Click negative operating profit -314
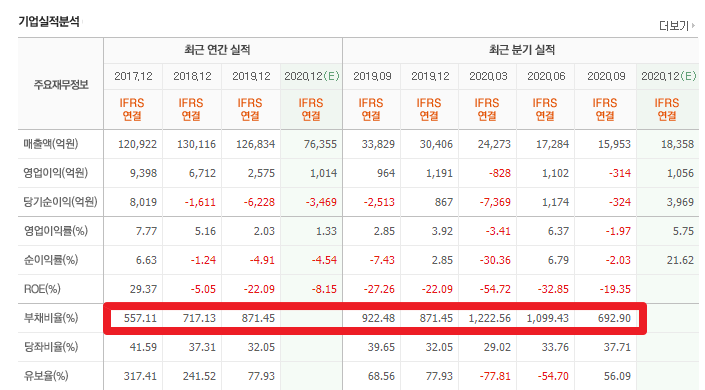This screenshot has height=390, width=705. click(620, 173)
